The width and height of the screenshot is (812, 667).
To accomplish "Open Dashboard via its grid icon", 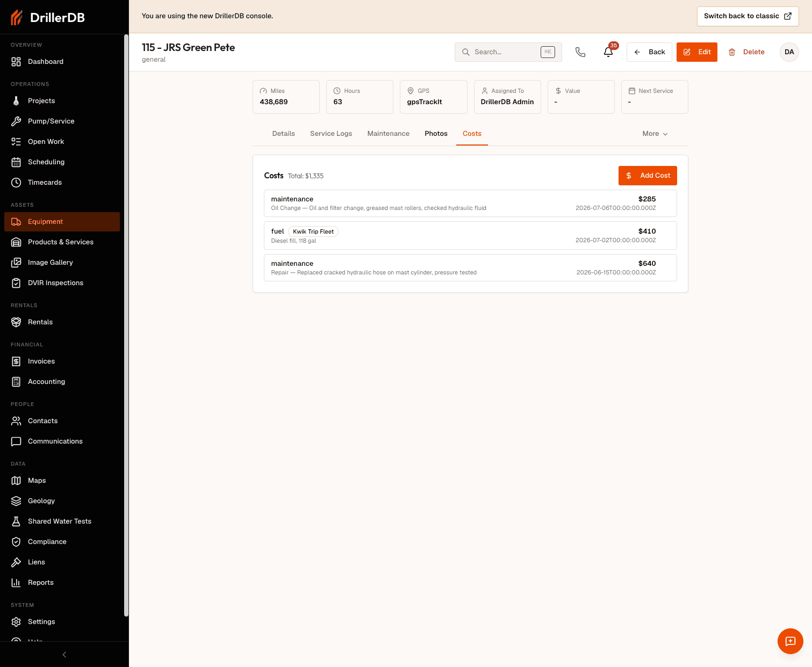I will click(16, 62).
